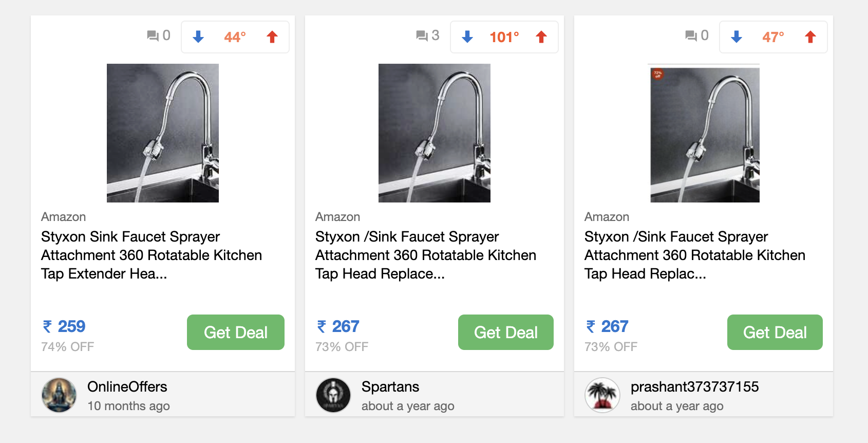The width and height of the screenshot is (868, 443).
Task: Downvote the Spartans 101° deal
Action: (467, 37)
